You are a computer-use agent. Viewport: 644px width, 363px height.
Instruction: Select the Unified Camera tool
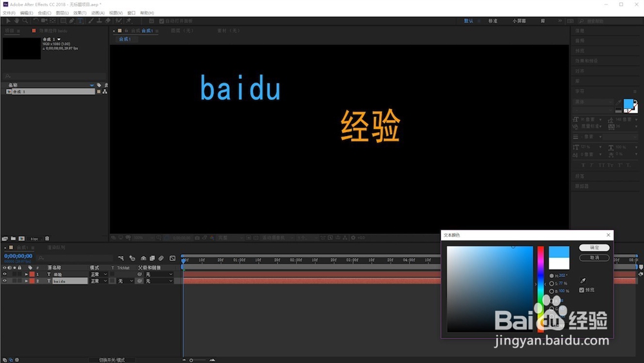pos(44,21)
